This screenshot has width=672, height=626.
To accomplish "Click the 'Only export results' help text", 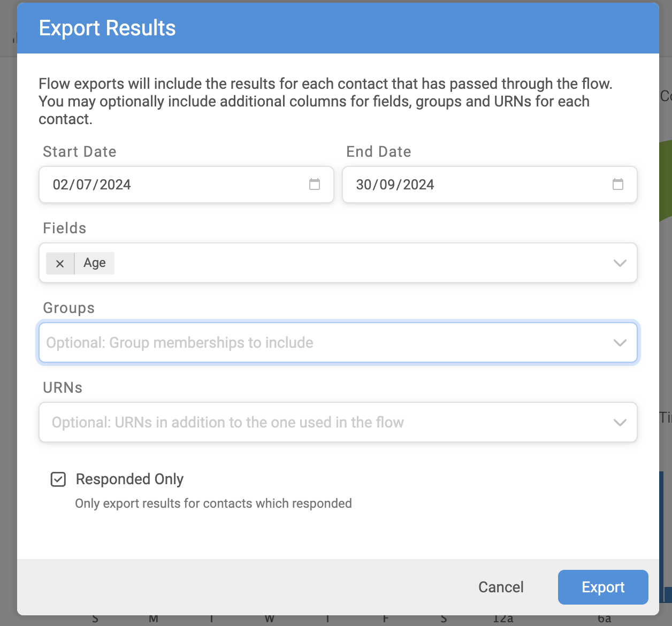I will pyautogui.click(x=213, y=503).
